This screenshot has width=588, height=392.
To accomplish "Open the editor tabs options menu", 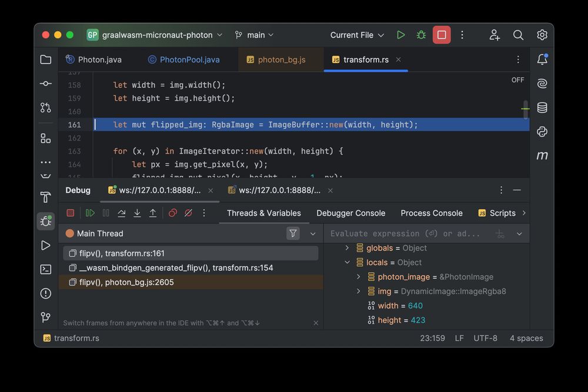I will point(518,59).
